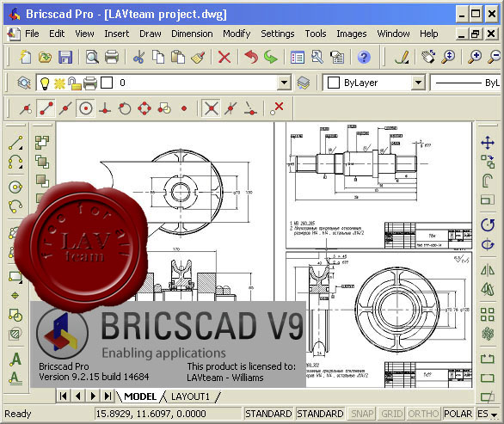Open the Images menu
The height and width of the screenshot is (424, 504).
click(351, 34)
